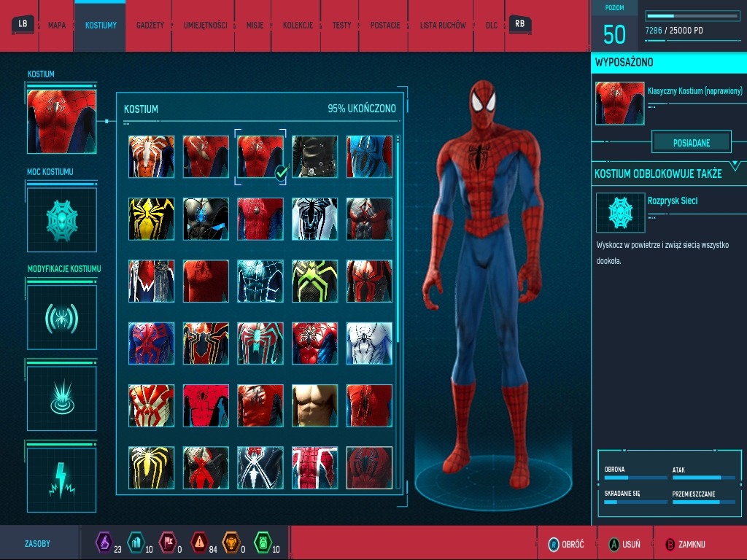Expand the panel chevron beside Posiadane
This screenshot has width=747, height=560.
pyautogui.click(x=735, y=166)
